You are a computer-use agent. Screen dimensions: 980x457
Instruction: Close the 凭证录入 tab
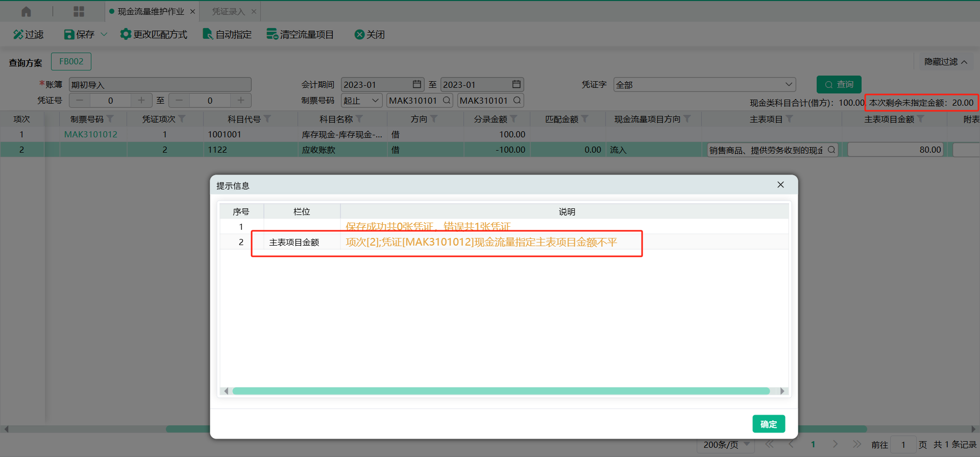coord(254,11)
